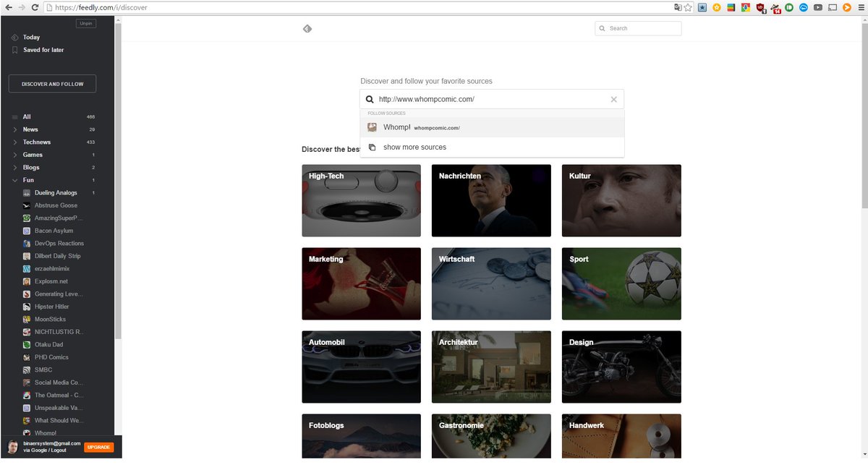This screenshot has width=868, height=470.
Task: Open Explosm.net feed icon
Action: pyautogui.click(x=26, y=281)
